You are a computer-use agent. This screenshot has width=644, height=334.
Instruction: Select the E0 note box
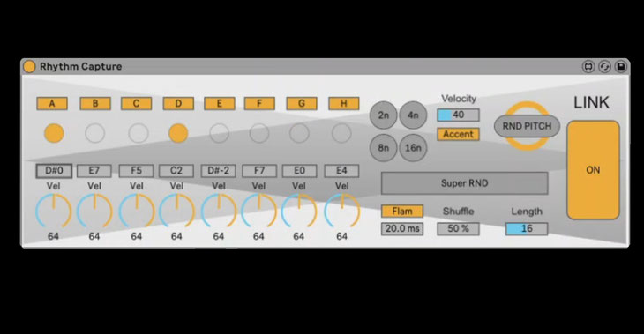click(x=299, y=171)
